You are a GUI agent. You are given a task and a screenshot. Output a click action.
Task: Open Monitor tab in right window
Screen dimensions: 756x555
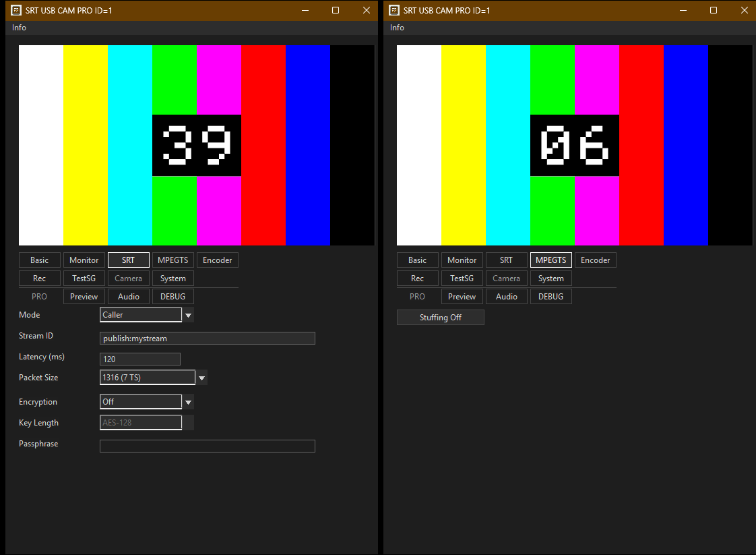coord(462,260)
